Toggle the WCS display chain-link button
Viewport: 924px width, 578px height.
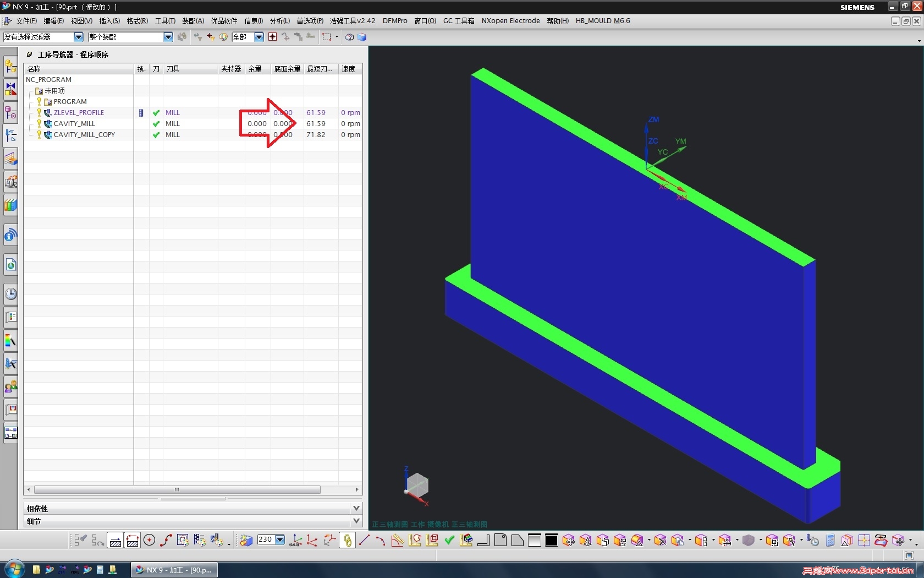click(348, 540)
